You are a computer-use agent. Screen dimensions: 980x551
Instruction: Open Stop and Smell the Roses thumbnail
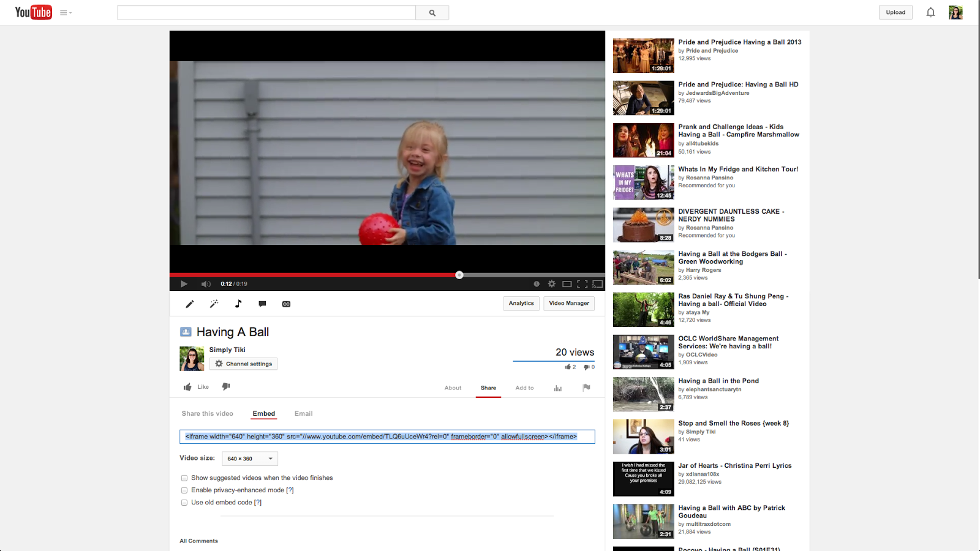[x=643, y=437]
